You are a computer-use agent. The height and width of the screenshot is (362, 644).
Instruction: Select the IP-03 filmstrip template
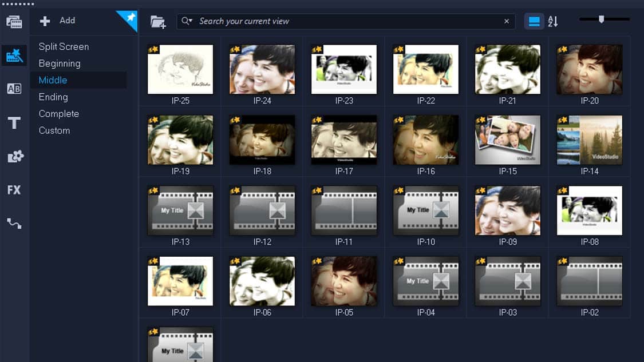click(508, 281)
